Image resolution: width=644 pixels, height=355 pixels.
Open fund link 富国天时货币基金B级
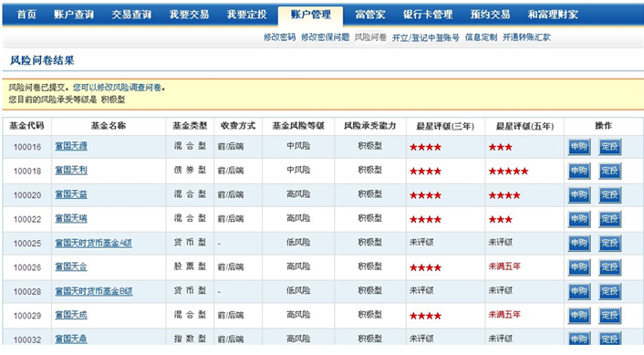pyautogui.click(x=94, y=291)
